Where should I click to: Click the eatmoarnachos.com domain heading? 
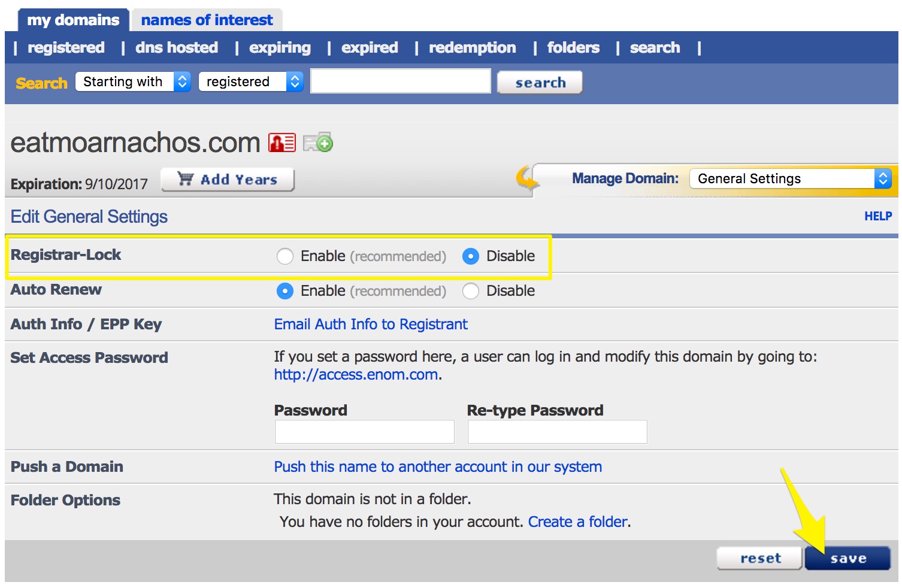[x=135, y=143]
